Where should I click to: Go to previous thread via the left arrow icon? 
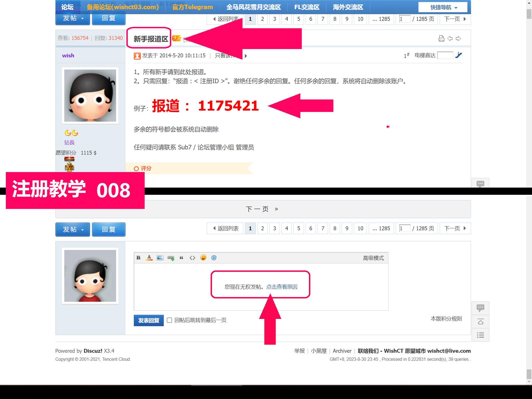tap(450, 39)
